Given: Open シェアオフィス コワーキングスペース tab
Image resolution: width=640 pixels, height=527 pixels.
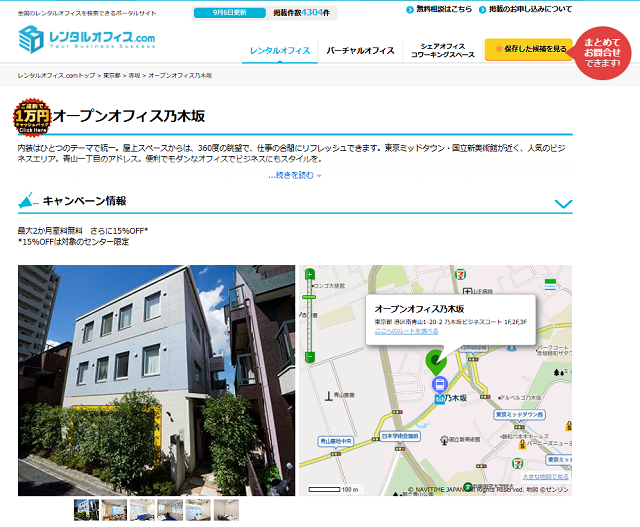Looking at the screenshot, I should coord(443,50).
